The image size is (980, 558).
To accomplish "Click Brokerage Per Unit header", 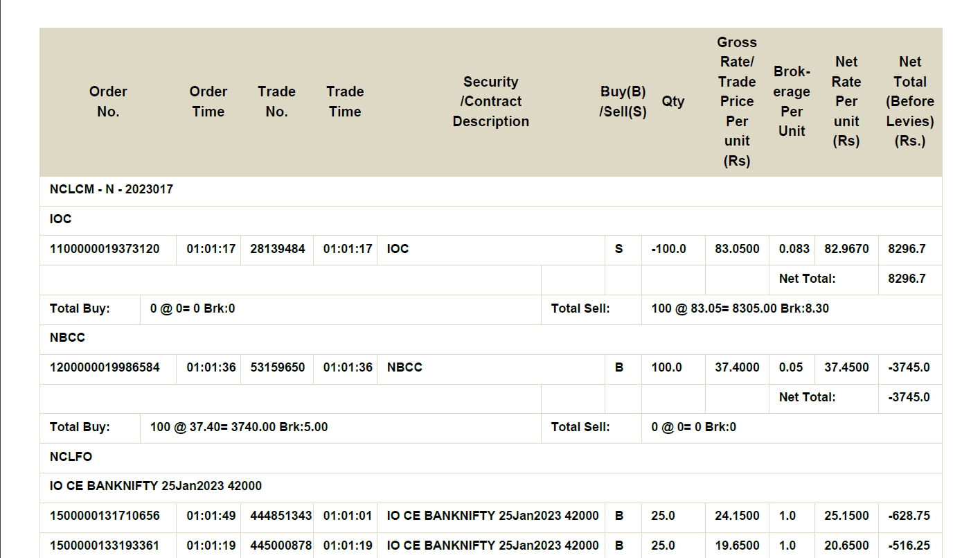I will click(x=792, y=102).
